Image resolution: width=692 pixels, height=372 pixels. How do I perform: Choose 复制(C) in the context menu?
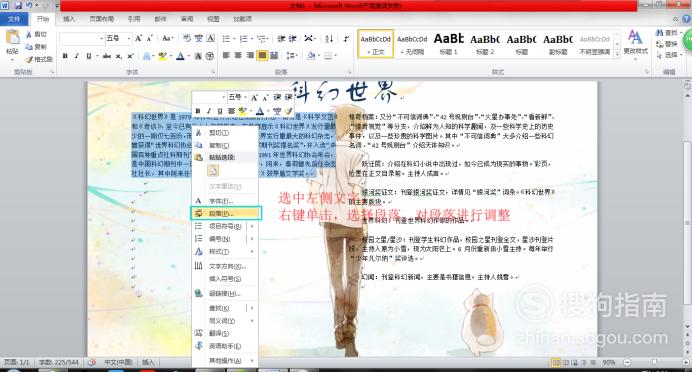click(225, 145)
